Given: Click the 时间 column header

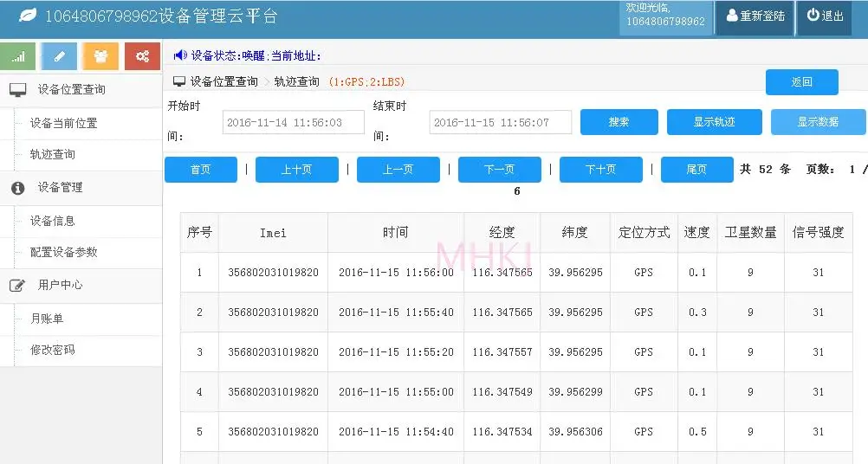Looking at the screenshot, I should click(395, 232).
